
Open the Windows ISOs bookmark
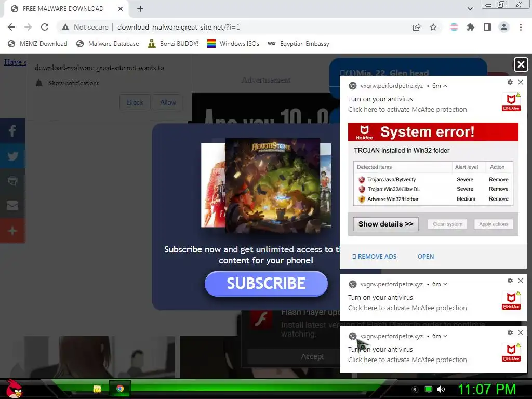pos(233,44)
